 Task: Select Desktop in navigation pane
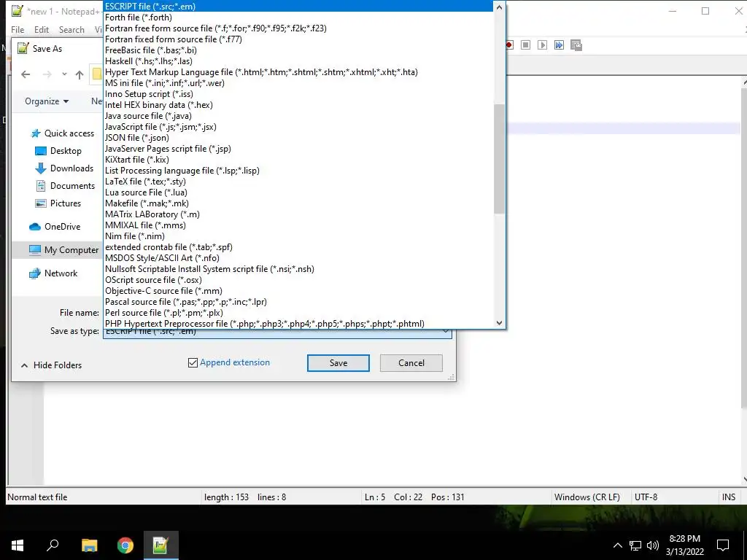pos(58,151)
